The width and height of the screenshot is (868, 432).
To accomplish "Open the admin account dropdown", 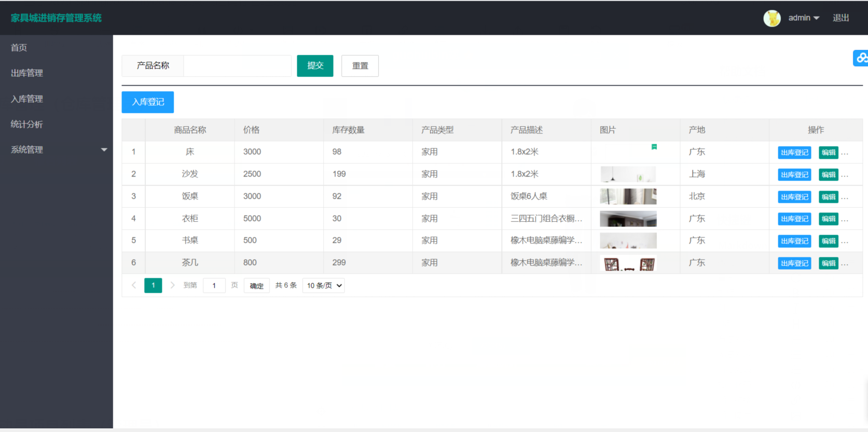I will [804, 18].
